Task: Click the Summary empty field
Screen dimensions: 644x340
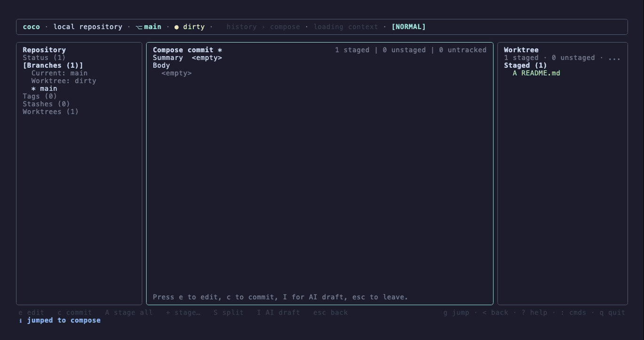Action: [x=207, y=57]
